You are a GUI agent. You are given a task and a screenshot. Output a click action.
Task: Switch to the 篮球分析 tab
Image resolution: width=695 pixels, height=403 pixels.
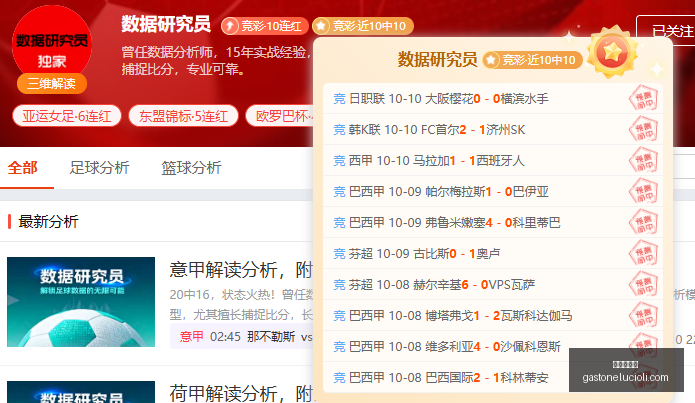coord(191,168)
